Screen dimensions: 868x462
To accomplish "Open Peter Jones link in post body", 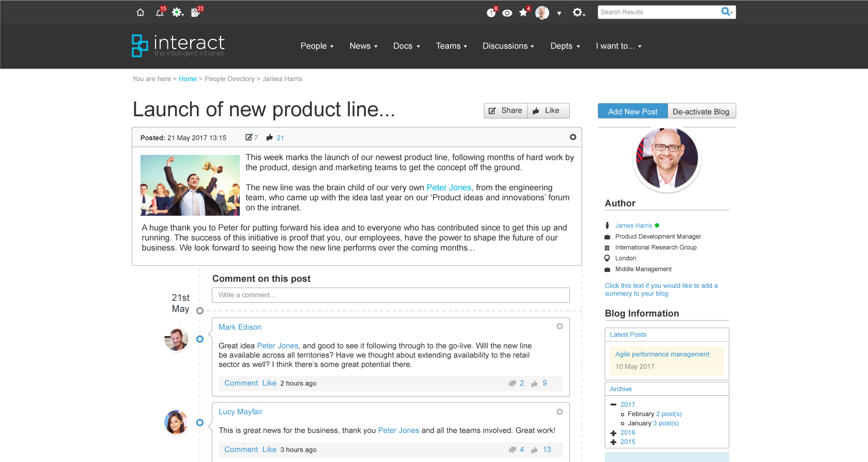I will (x=448, y=188).
